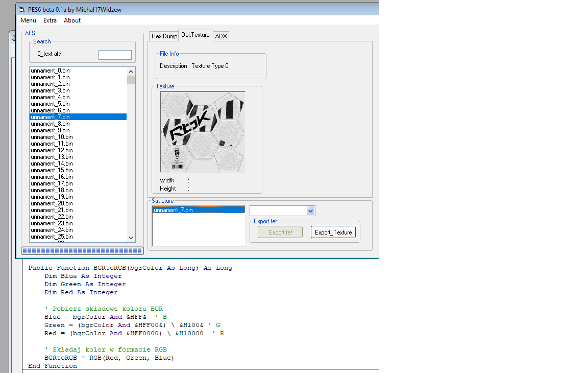Switch to the ADX tab
This screenshot has height=373, width=588.
coord(221,36)
